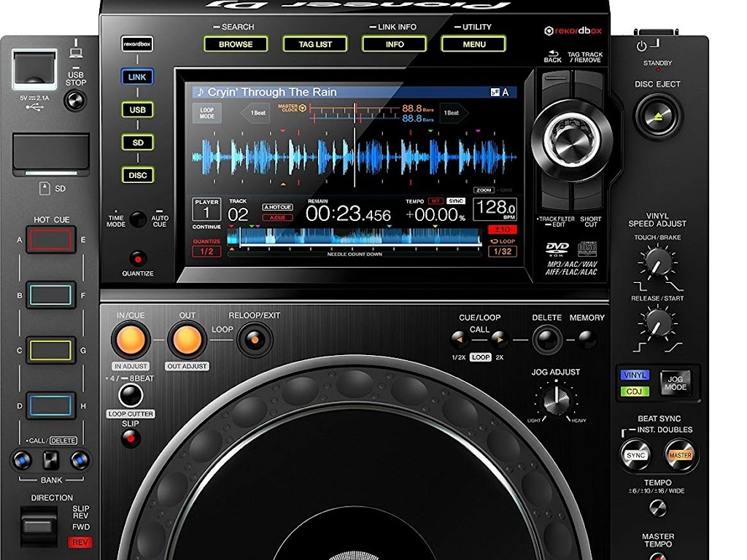Flip the DIRECTION lever switch
747x560 pixels.
38,526
